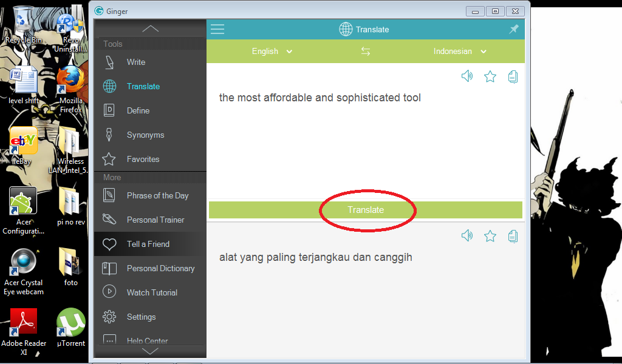The height and width of the screenshot is (364, 622).
Task: Open the English language dropdown
Action: click(x=272, y=52)
